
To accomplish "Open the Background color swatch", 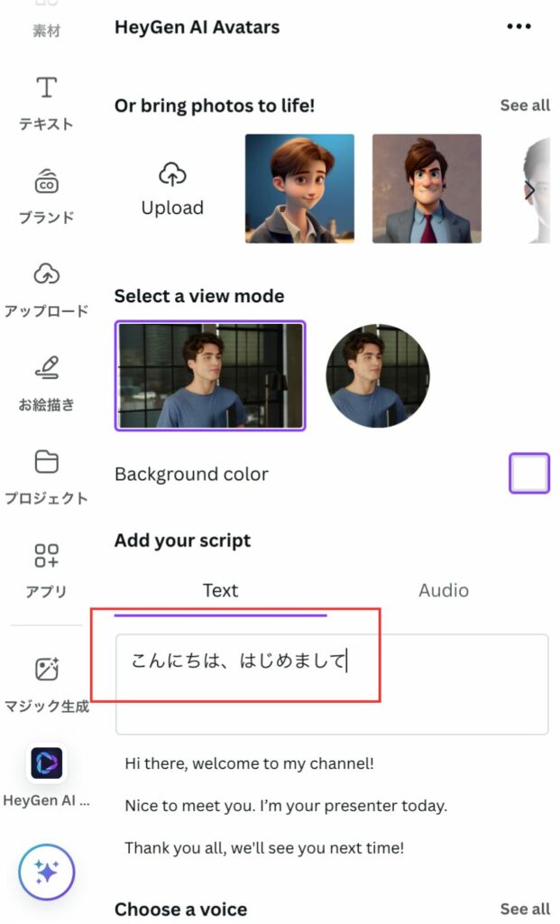I will [529, 473].
